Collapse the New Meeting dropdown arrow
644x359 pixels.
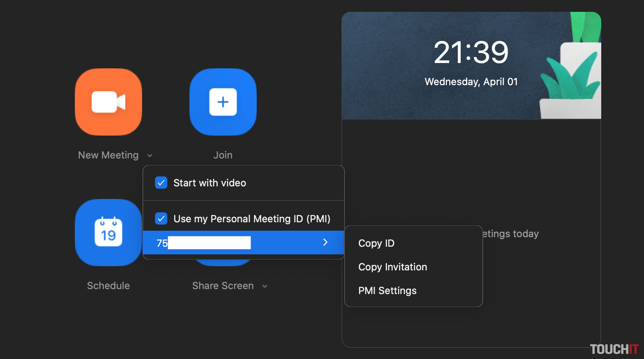point(150,155)
